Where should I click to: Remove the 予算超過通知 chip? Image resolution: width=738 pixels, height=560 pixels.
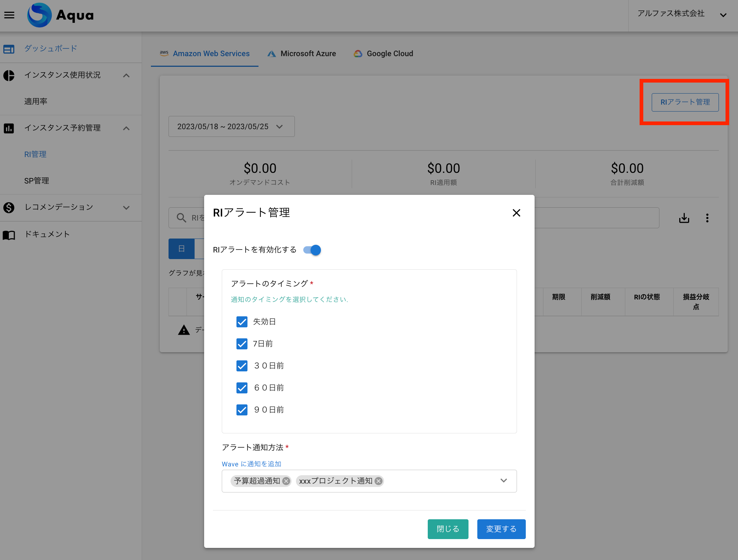pos(286,481)
